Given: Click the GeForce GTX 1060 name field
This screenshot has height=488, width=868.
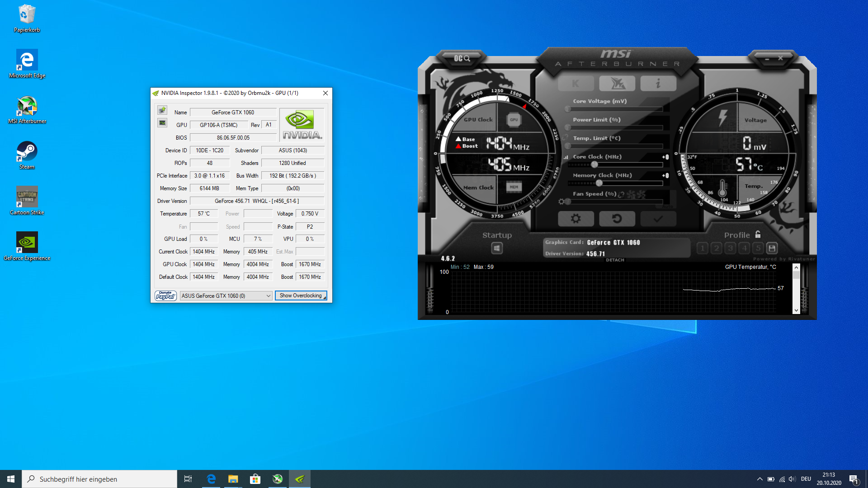Looking at the screenshot, I should (233, 113).
